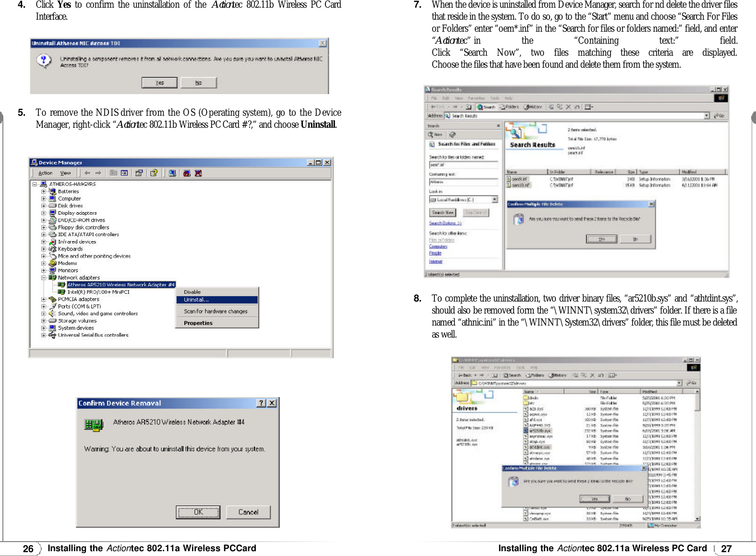Expand the Modems node
Screen dimensions: 756x556
click(44, 263)
